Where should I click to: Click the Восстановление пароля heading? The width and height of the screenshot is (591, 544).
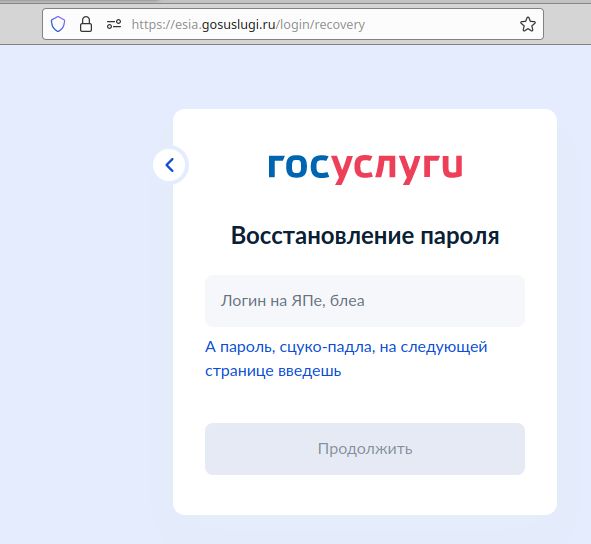[365, 236]
